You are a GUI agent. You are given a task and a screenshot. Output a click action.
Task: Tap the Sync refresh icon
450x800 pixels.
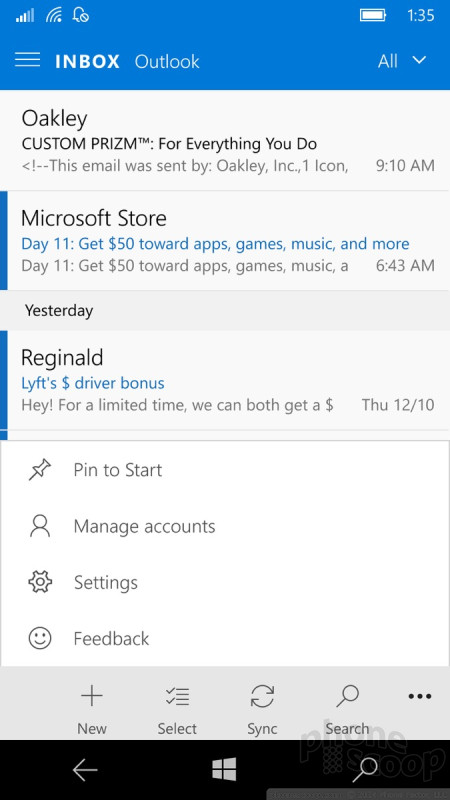click(x=262, y=696)
